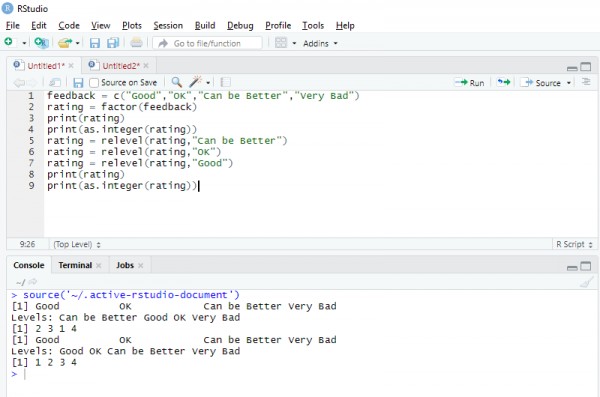This screenshot has height=397, width=600.
Task: Click the workspace panes grid icon
Action: coord(281,42)
